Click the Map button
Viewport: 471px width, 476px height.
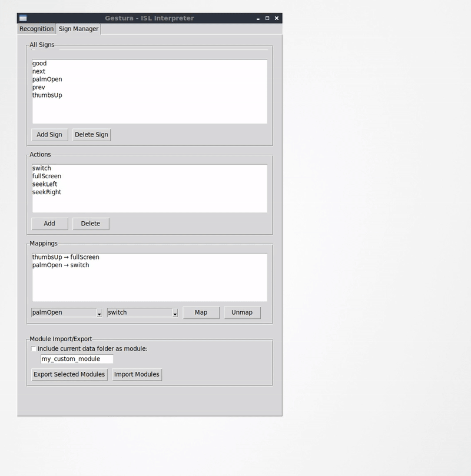pos(201,312)
